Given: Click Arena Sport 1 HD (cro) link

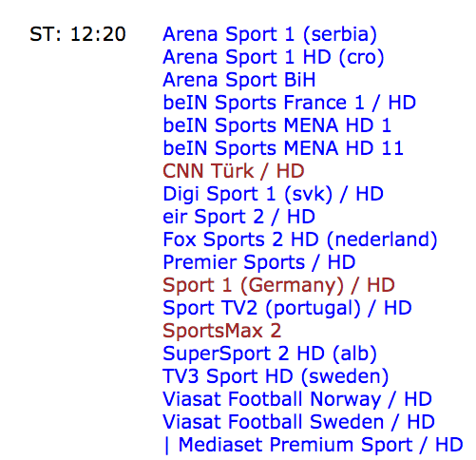Looking at the screenshot, I should 274,57.
